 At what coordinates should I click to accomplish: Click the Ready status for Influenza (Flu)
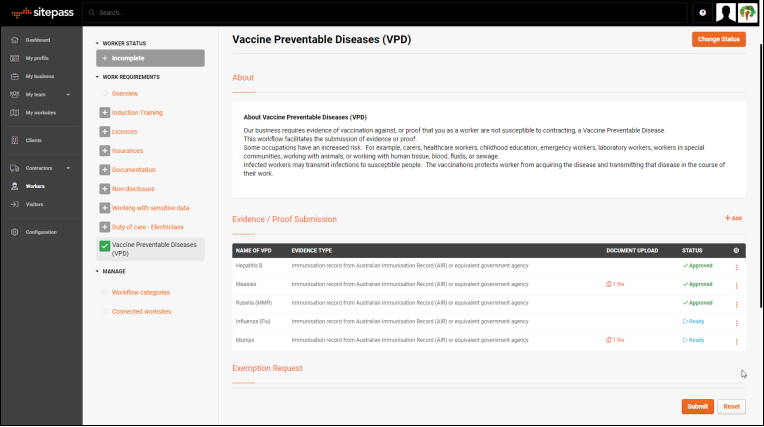tap(693, 322)
